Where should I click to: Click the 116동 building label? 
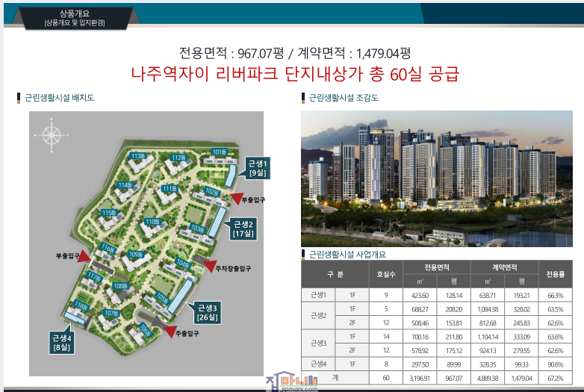click(108, 247)
